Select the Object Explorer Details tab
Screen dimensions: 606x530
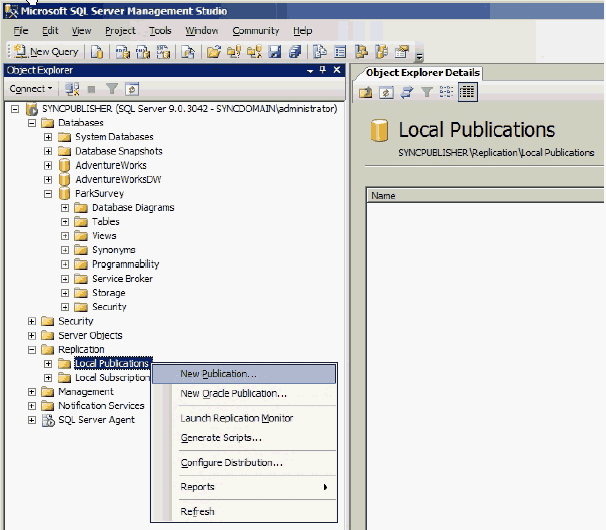pos(422,73)
